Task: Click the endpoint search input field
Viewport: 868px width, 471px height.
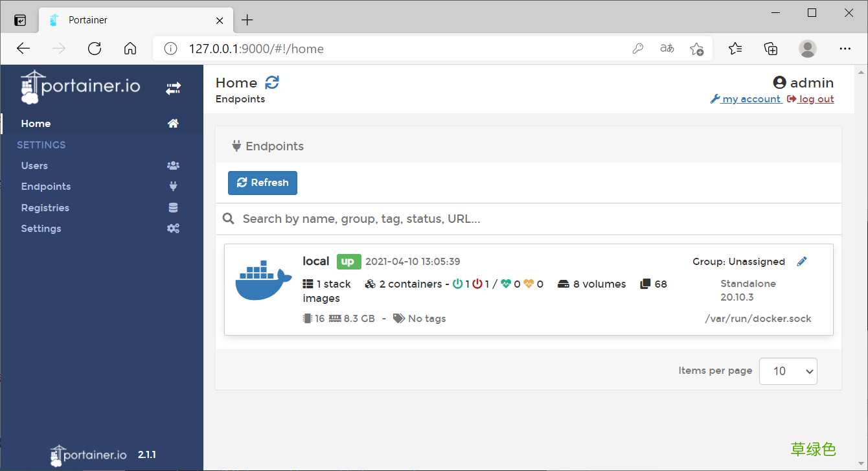Action: 453,218
